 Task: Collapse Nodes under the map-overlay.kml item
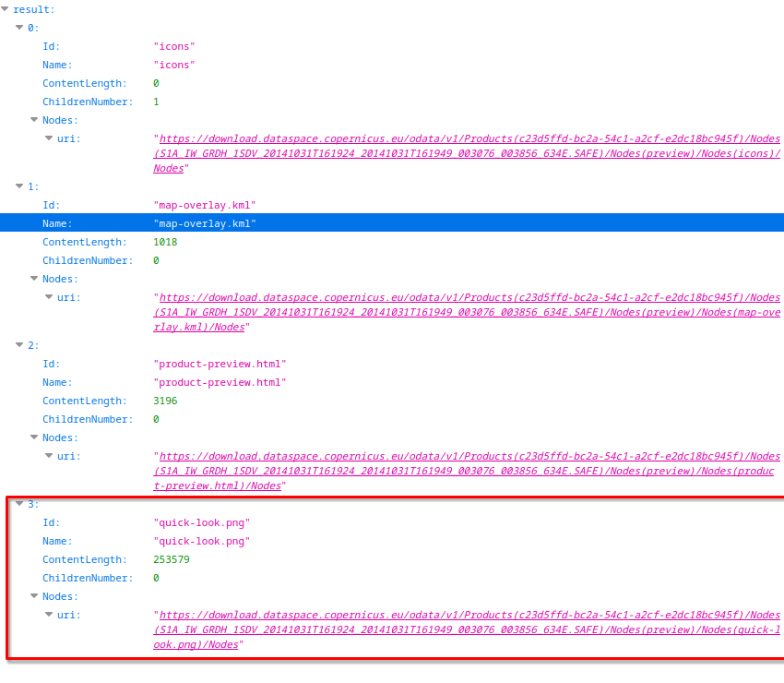[34, 279]
